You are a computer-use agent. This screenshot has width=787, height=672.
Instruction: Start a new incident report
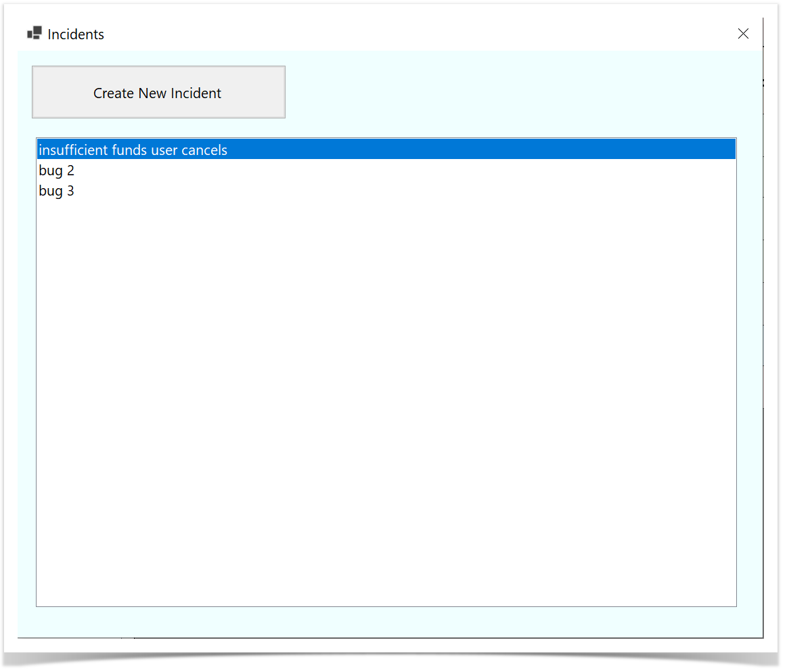point(158,92)
